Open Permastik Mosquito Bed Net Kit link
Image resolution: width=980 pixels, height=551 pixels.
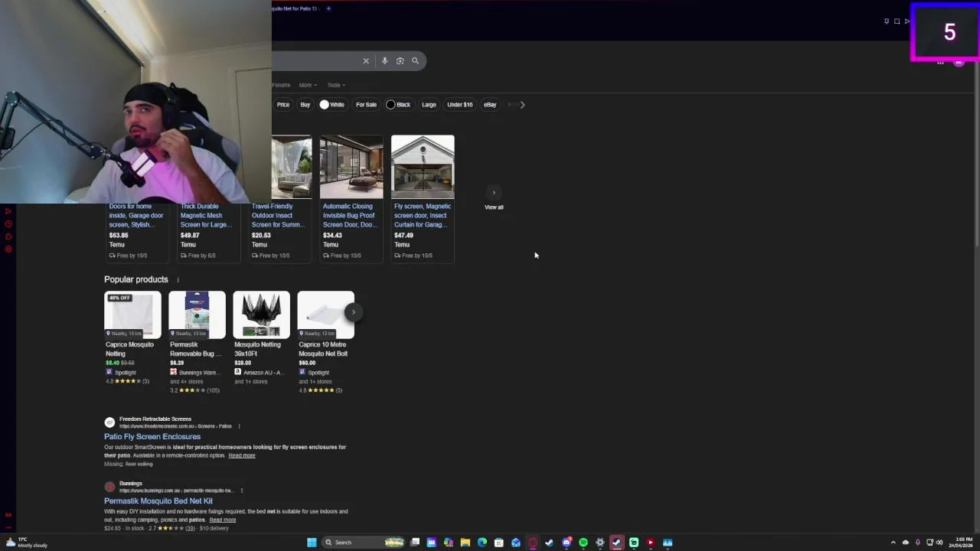(158, 500)
